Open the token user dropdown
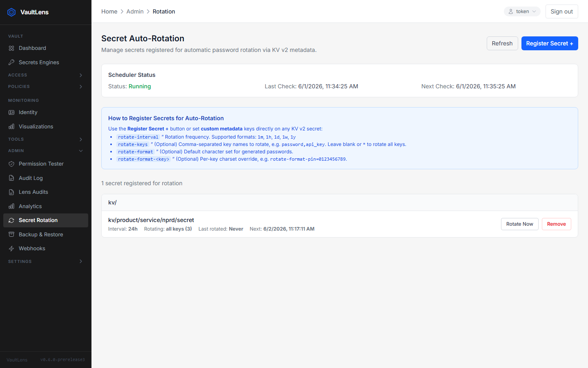Screen dimensions: 588x368 click(522, 11)
